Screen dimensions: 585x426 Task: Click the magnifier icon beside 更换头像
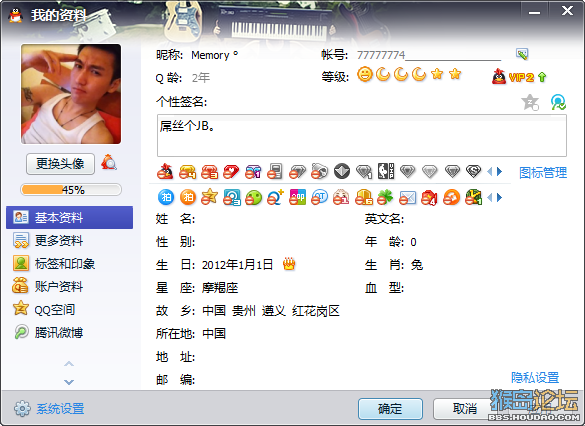point(109,163)
